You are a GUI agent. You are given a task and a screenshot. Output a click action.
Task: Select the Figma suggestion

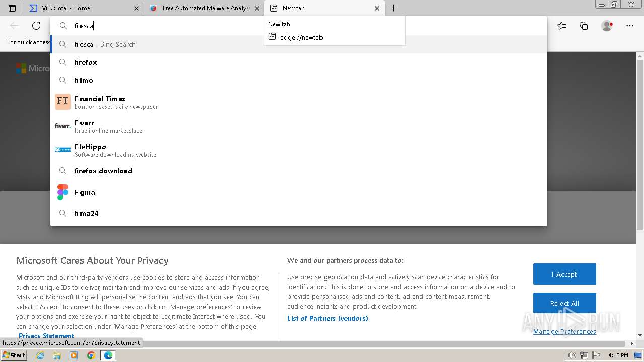coord(299,192)
